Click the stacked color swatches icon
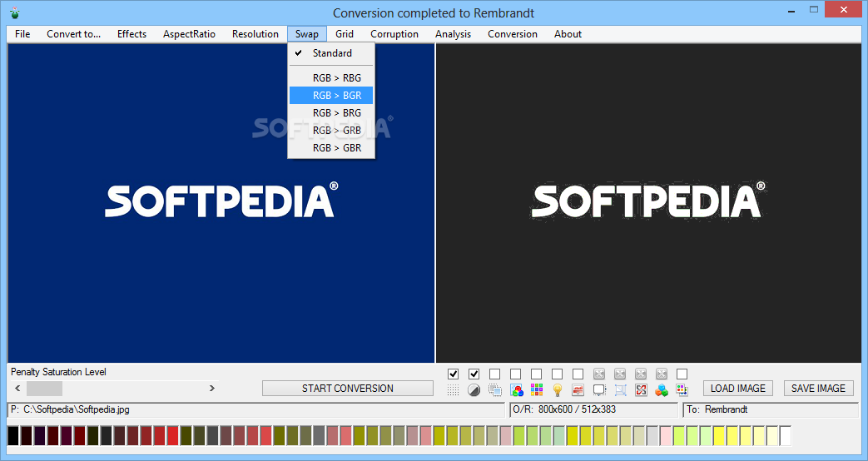This screenshot has width=868, height=461. tap(682, 390)
